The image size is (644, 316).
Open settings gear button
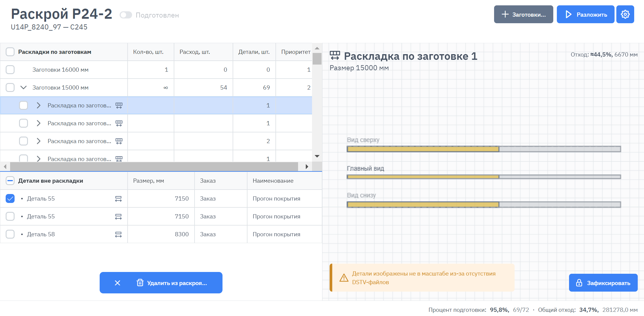coord(625,14)
